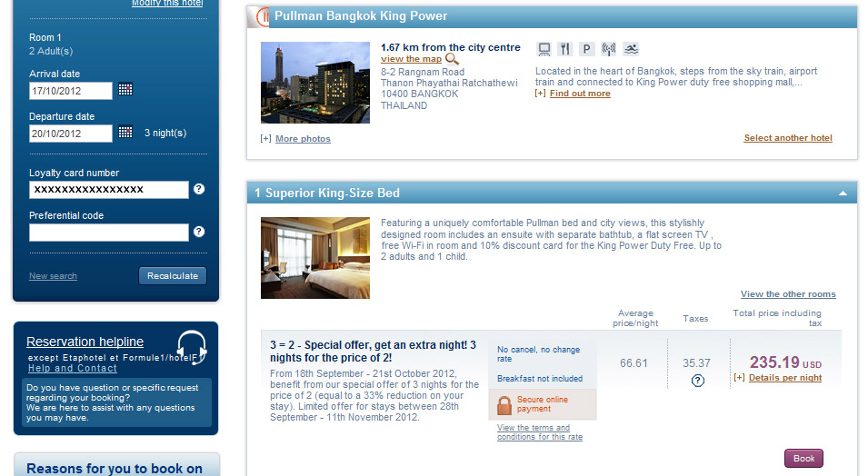Click the total price 235.19 USD

(x=785, y=362)
